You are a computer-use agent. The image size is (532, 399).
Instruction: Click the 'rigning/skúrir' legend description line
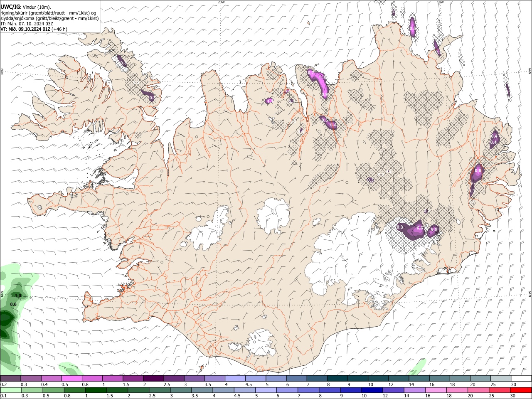48,12
